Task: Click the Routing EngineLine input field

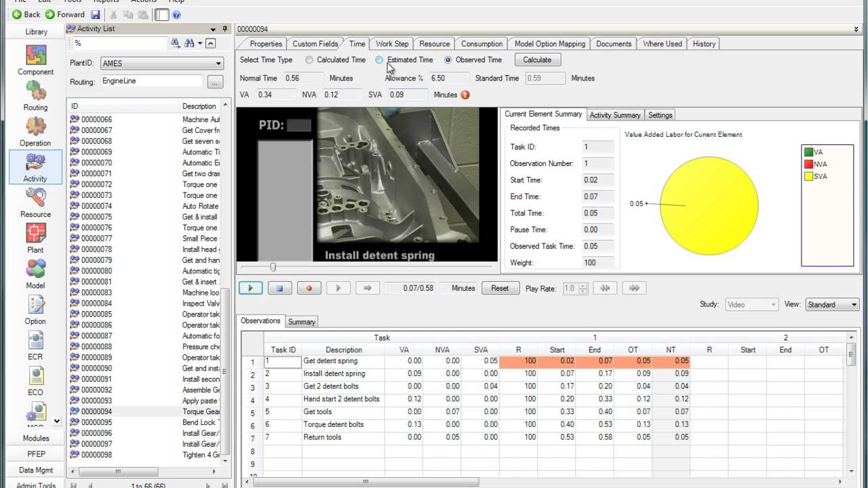Action: [x=151, y=81]
